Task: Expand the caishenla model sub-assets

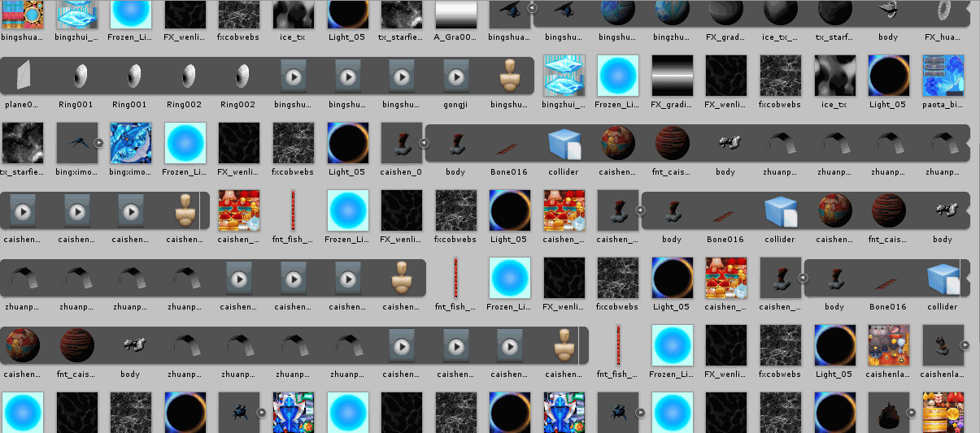Action: (x=965, y=345)
